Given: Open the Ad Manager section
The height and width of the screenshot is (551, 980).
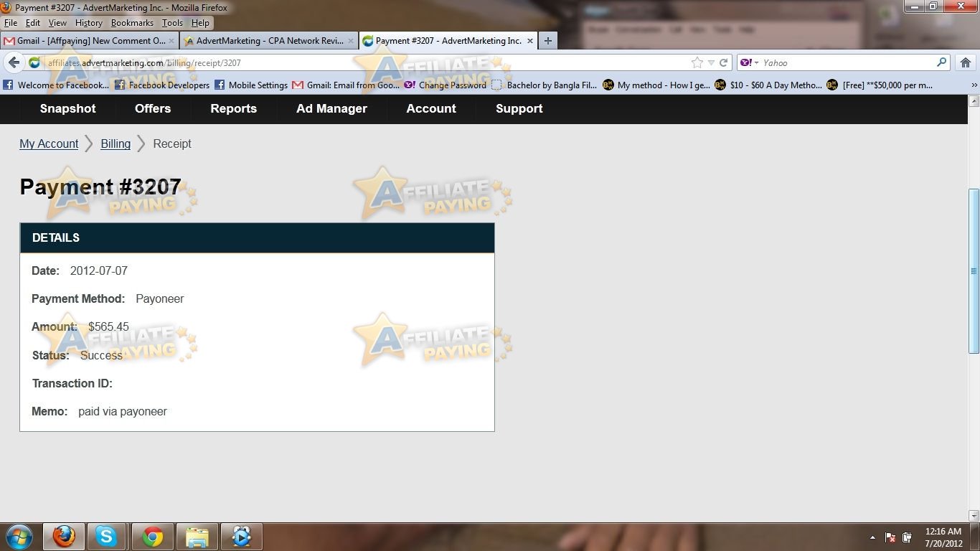Looking at the screenshot, I should (x=331, y=108).
